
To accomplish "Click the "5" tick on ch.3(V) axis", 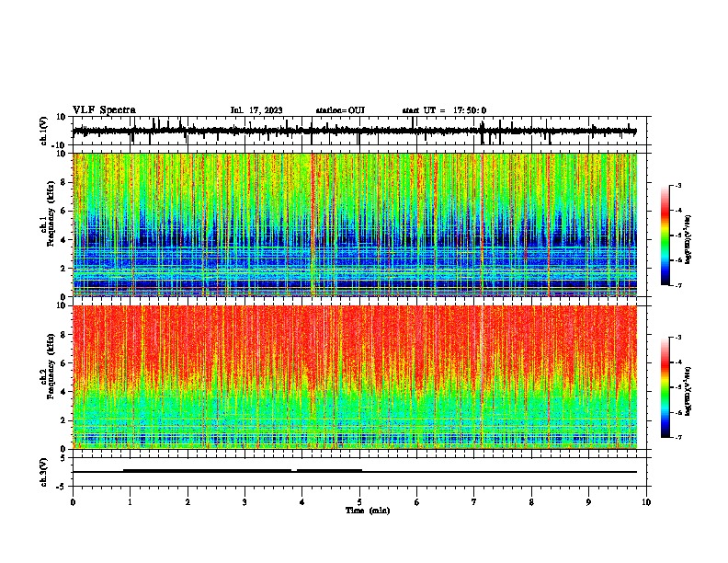I will (x=64, y=458).
